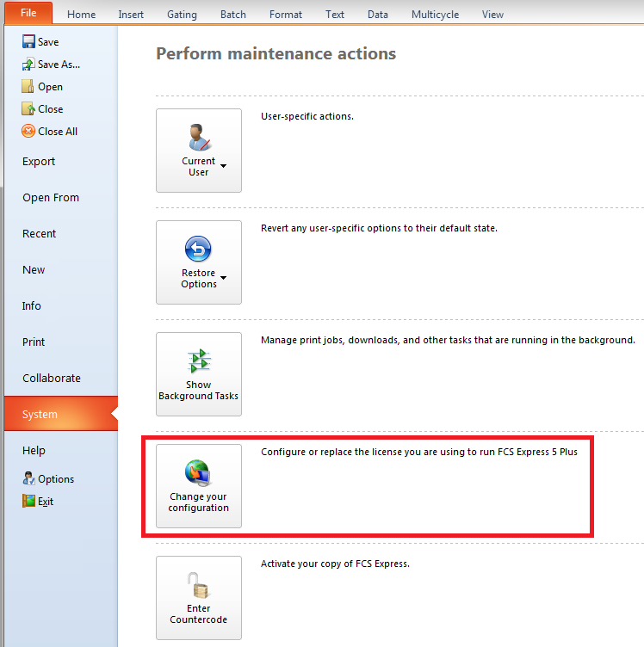Click the Save floppy disk icon
The image size is (644, 647).
tap(28, 42)
